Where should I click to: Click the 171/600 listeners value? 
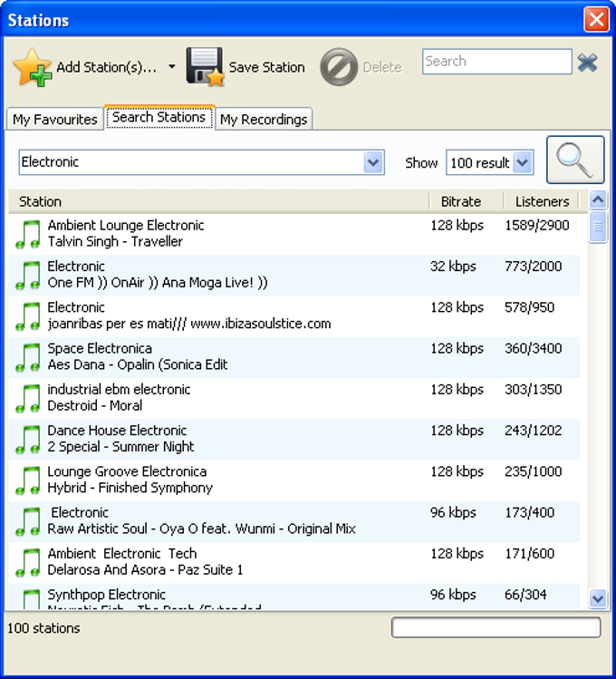(529, 553)
